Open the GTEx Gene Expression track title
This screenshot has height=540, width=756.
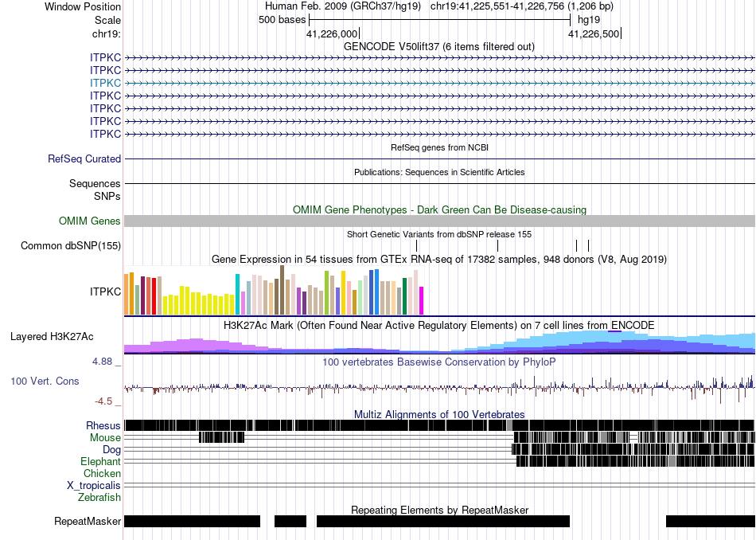(439, 259)
